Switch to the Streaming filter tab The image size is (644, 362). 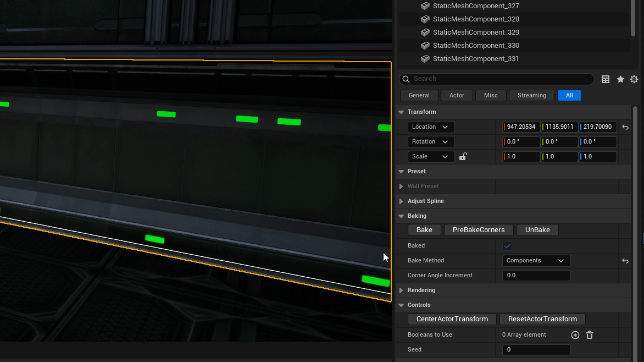pos(532,96)
